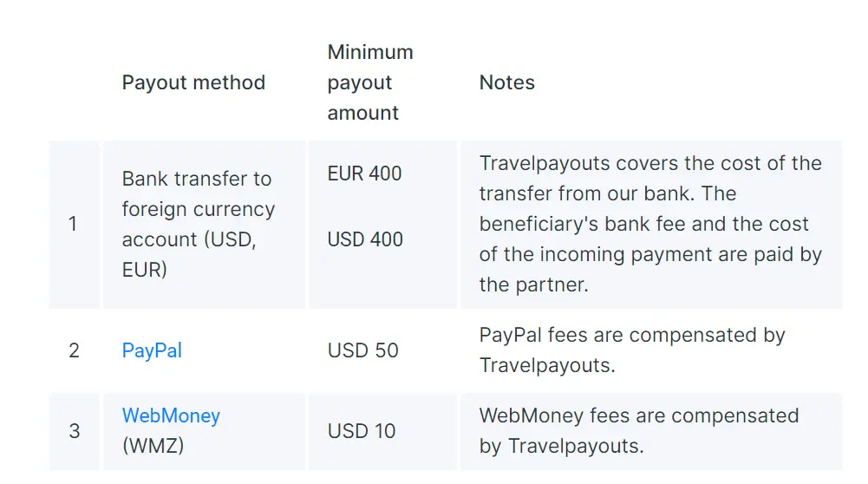Click the WebMoney fees note text
Viewport: 868px width, 484px height.
pos(638,415)
